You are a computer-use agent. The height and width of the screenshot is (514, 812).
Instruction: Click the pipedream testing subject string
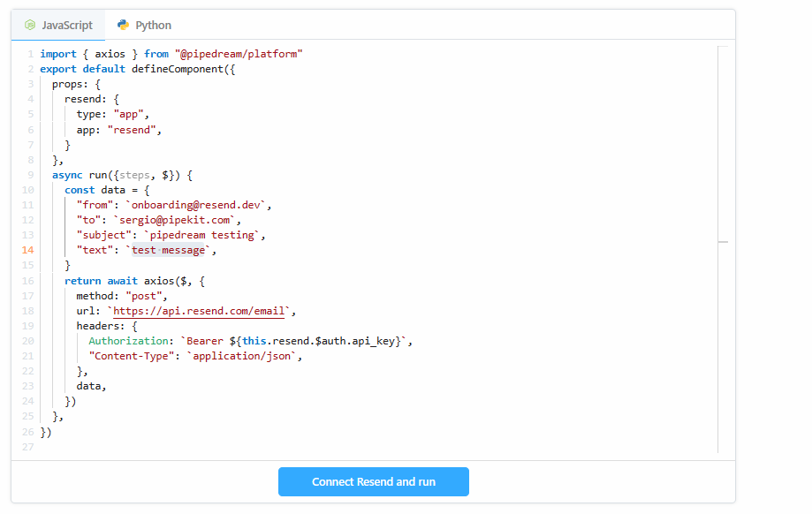coord(202,235)
